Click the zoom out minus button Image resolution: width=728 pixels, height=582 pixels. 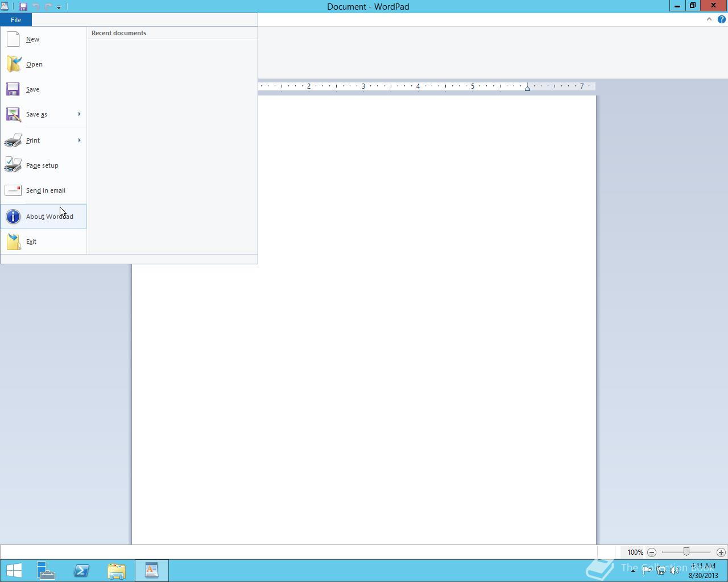point(652,552)
